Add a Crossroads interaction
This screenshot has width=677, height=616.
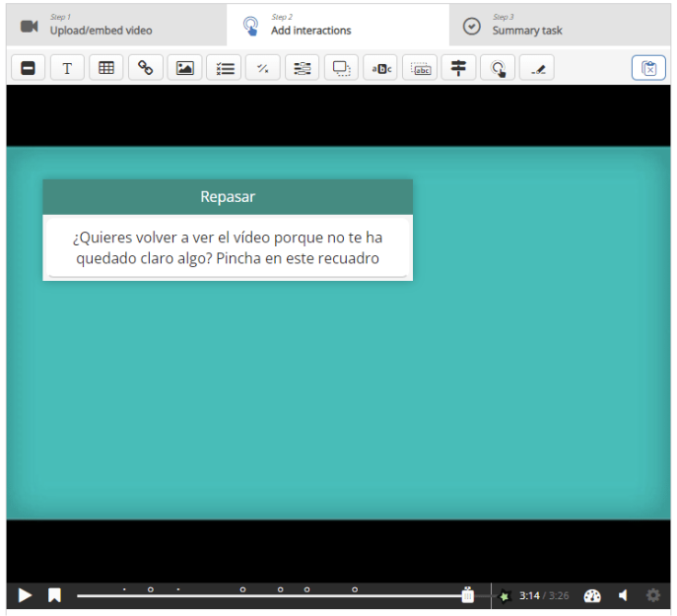click(458, 68)
